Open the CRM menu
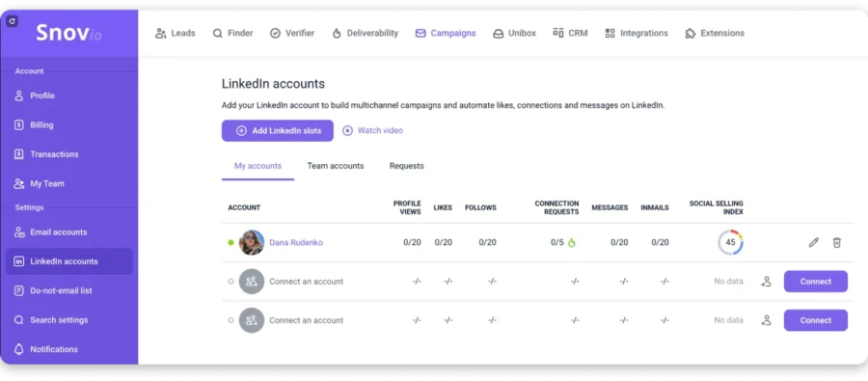Viewport: 868px width, 381px height. coord(570,33)
